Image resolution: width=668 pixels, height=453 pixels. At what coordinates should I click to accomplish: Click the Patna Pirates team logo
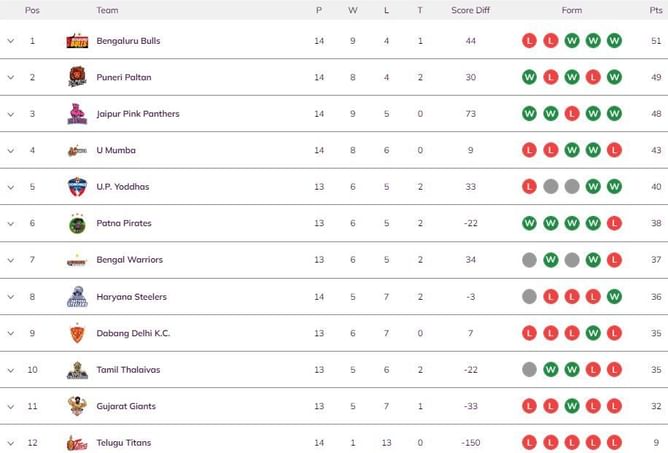[77, 223]
